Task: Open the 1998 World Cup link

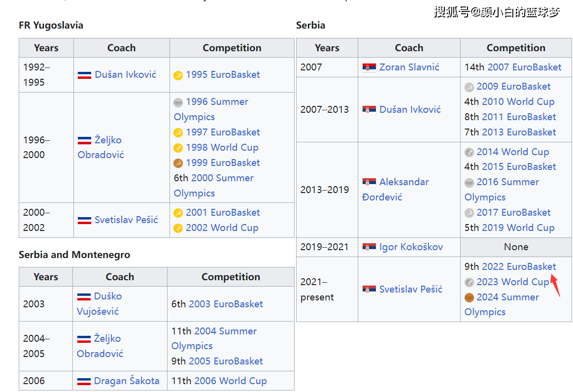Action: pos(222,147)
